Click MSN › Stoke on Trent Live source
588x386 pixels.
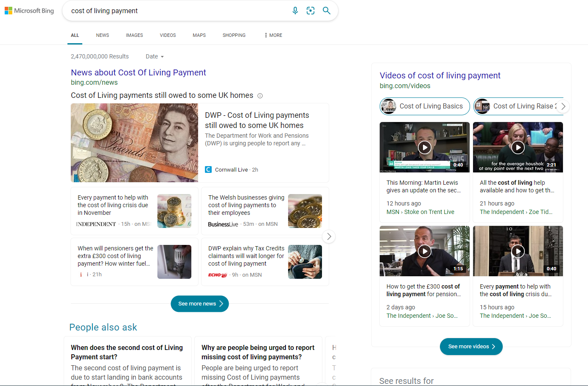420,212
